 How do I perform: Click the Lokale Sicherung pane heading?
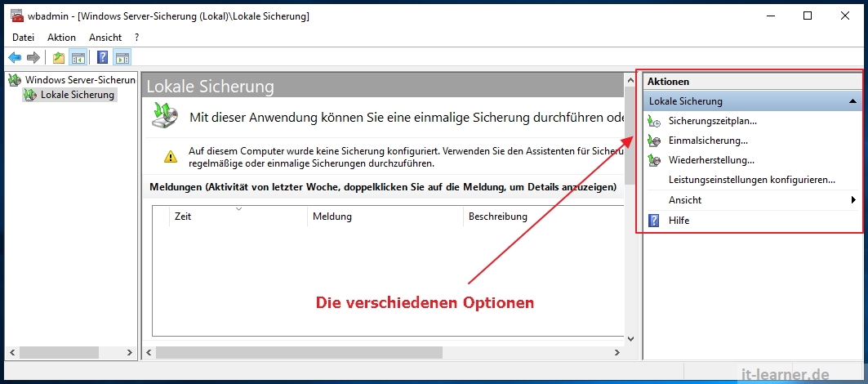coord(211,87)
